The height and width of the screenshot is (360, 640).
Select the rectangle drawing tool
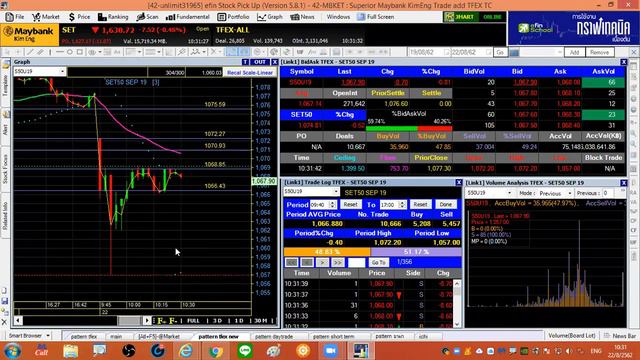click(x=80, y=52)
